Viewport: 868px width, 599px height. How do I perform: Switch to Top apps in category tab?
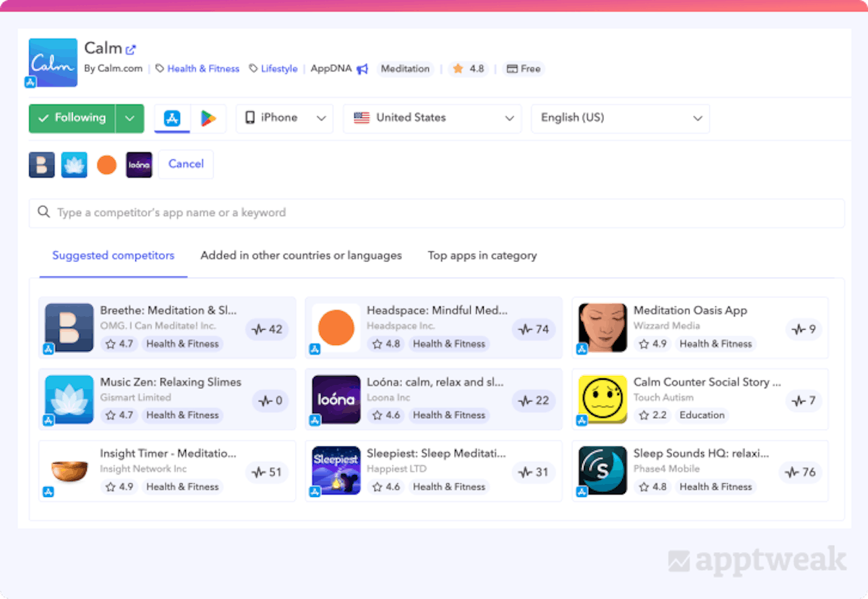[x=482, y=255]
